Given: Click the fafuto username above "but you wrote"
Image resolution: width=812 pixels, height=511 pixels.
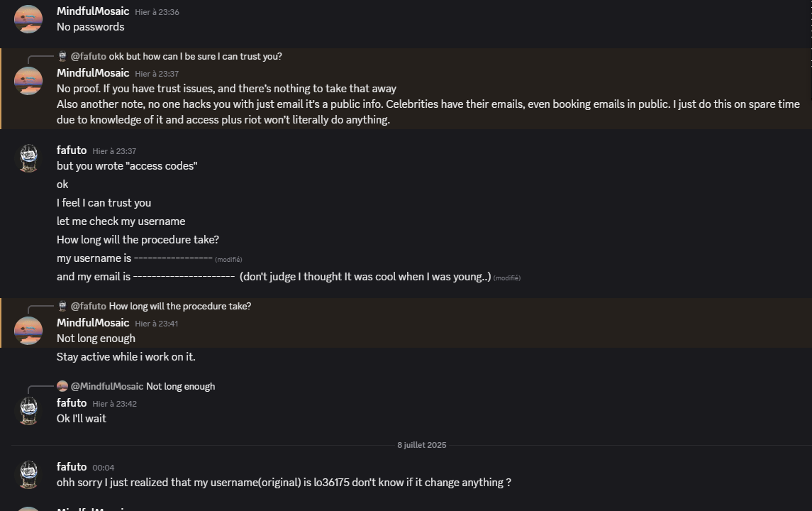Looking at the screenshot, I should click(x=72, y=150).
